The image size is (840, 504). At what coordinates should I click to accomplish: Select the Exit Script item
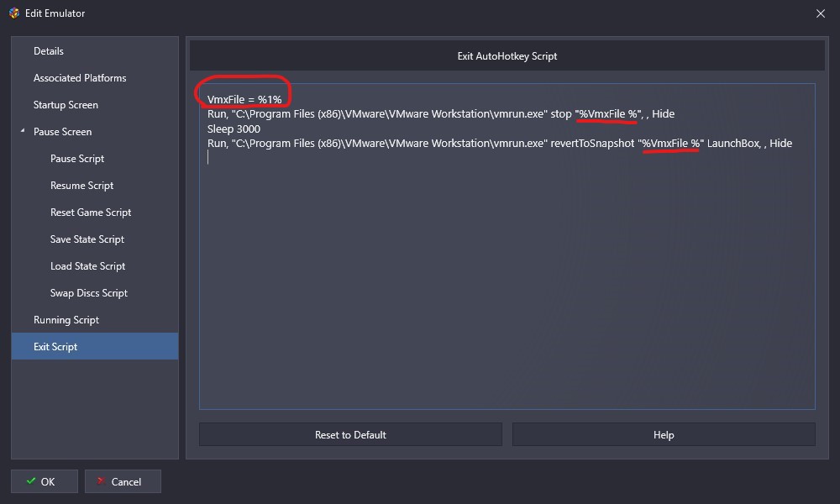[95, 347]
